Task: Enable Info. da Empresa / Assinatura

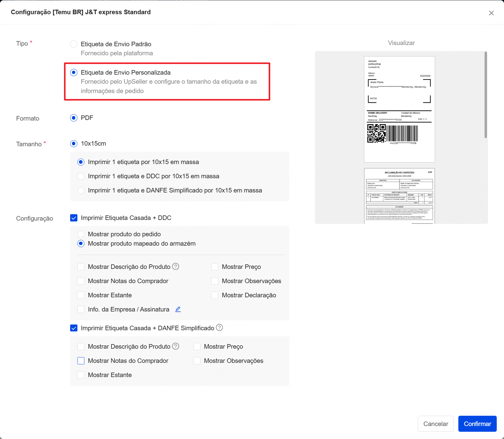Action: click(x=81, y=309)
